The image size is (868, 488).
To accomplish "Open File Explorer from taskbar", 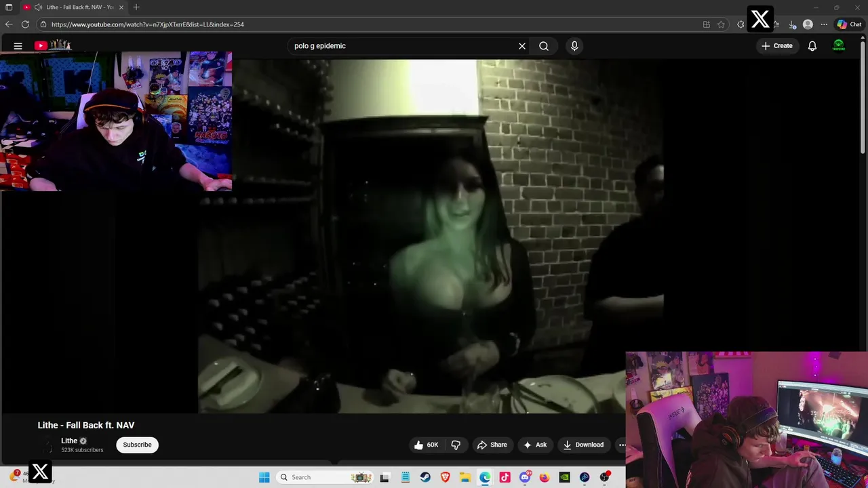I will tap(465, 477).
